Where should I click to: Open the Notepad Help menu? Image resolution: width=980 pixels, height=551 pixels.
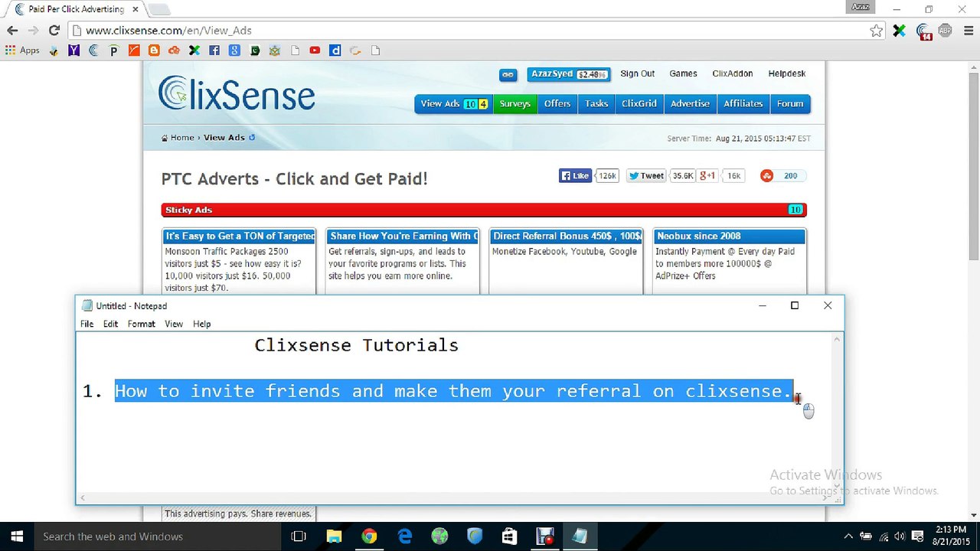pos(201,324)
